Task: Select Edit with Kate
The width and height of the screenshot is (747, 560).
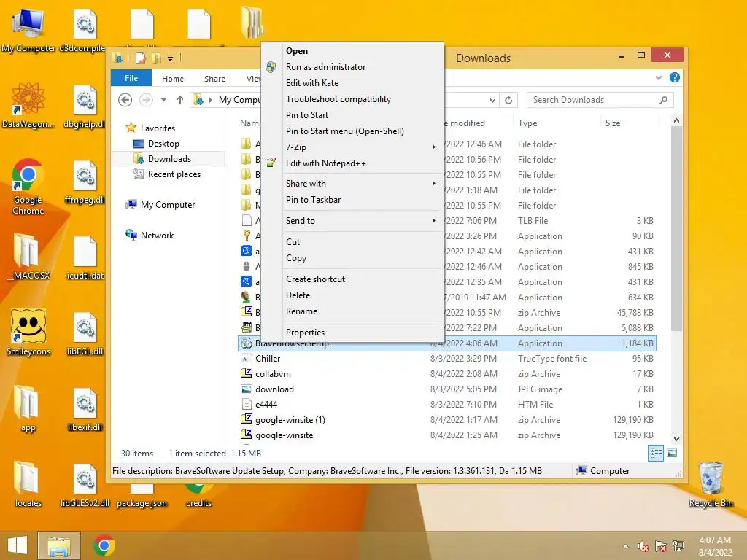Action: coord(352,83)
